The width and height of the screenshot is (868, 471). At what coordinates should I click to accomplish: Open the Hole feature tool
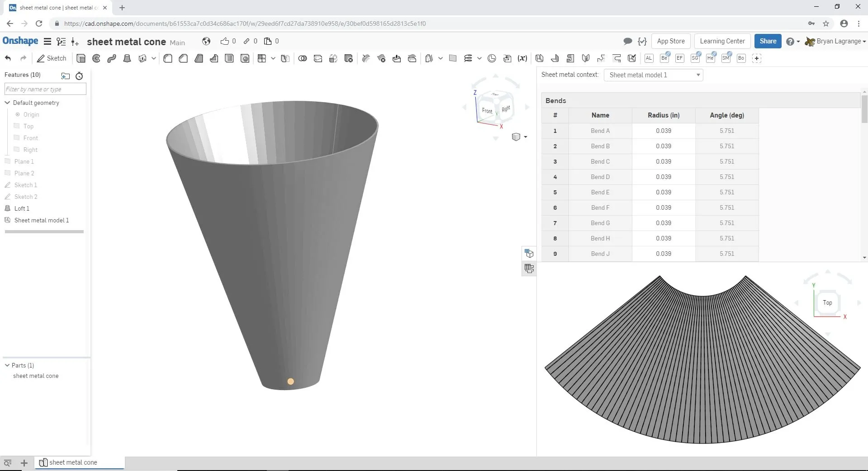click(x=245, y=58)
